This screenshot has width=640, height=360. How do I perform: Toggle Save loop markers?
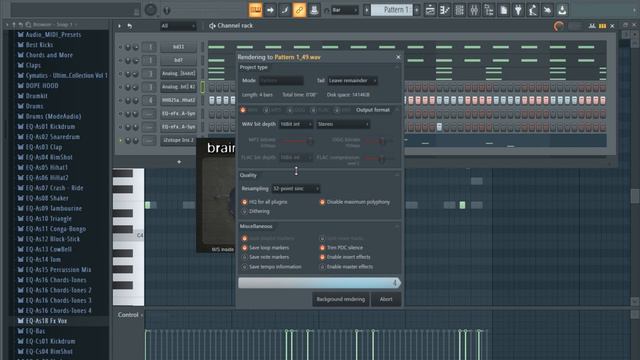[x=244, y=248]
